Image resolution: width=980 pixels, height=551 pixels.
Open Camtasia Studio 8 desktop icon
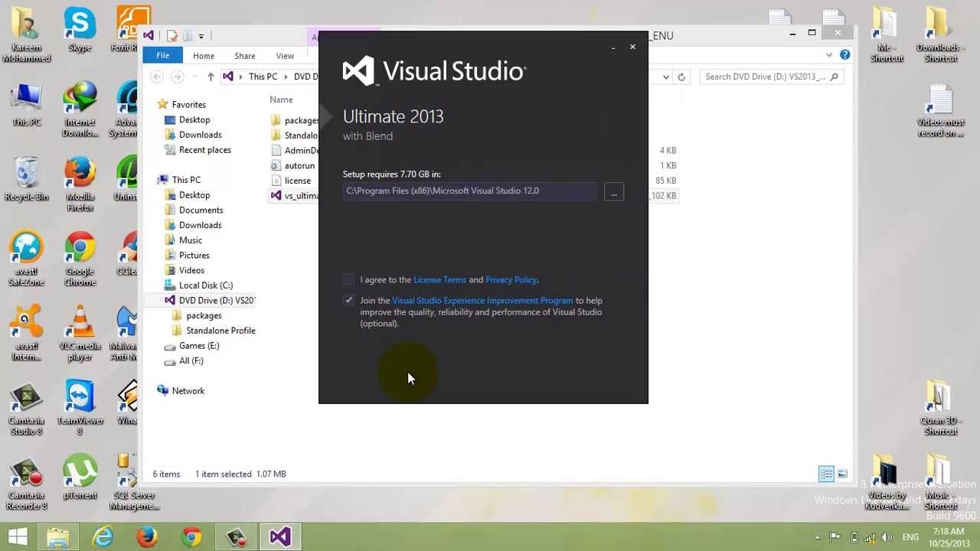[27, 408]
